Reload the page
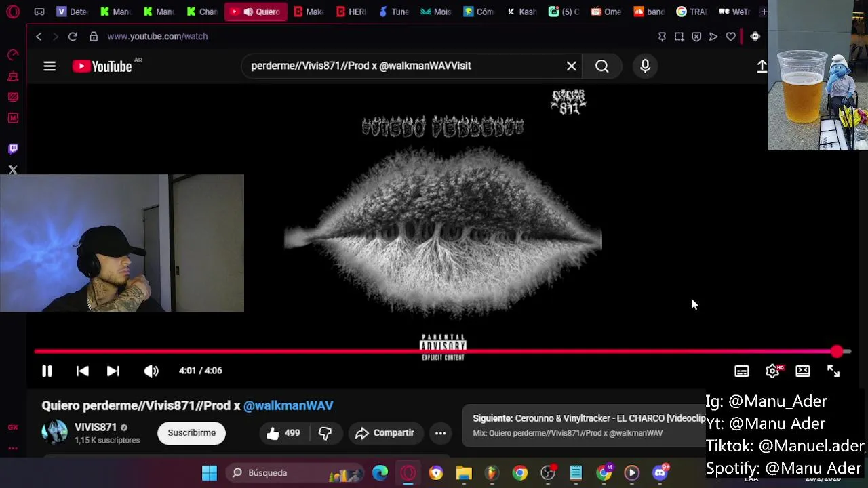 pos(73,37)
